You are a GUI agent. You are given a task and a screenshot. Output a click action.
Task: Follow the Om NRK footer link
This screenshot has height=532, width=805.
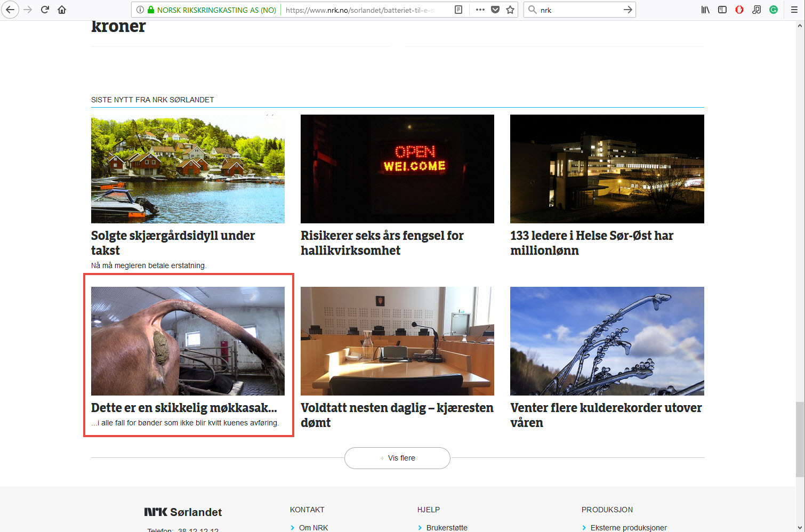pos(313,527)
